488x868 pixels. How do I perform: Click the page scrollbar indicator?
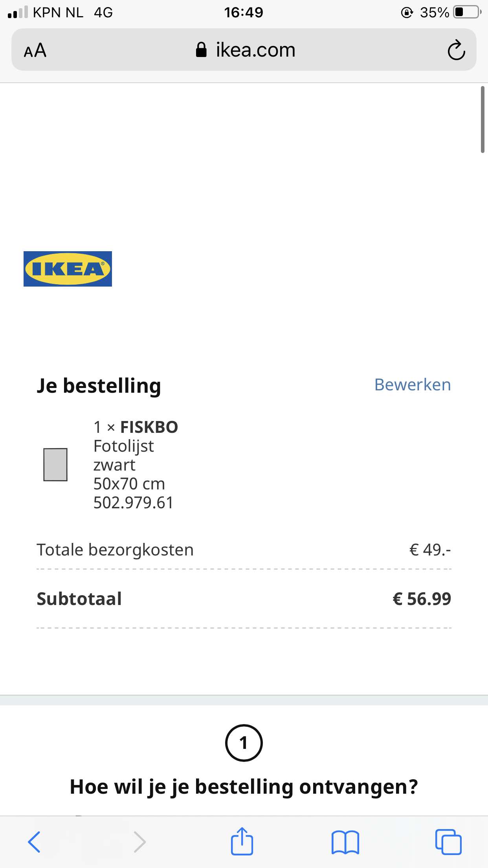pos(482,120)
